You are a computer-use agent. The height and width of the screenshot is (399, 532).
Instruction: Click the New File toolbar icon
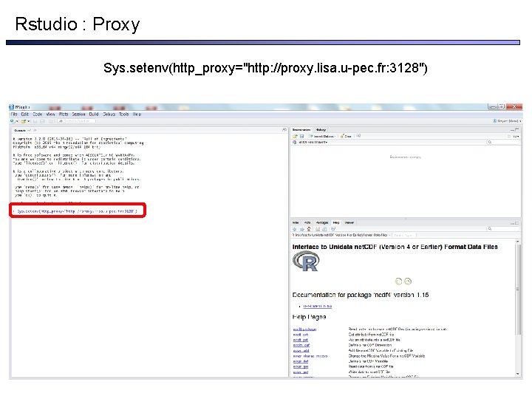point(13,121)
